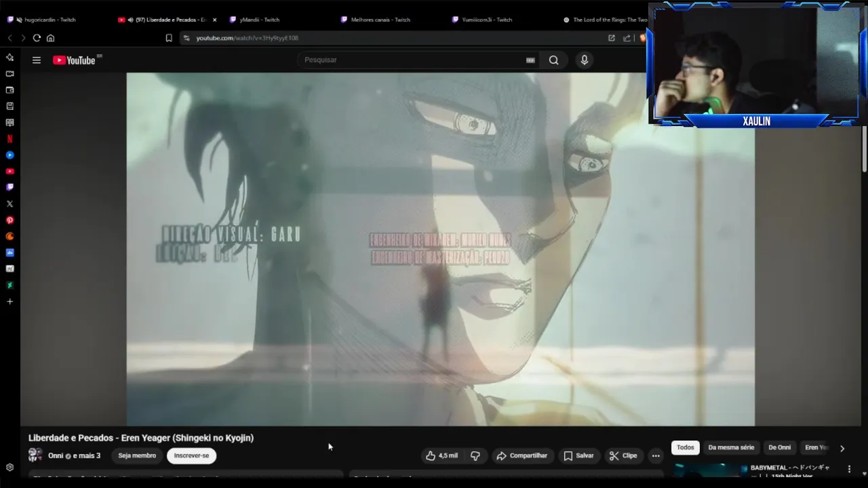Click the search magnifier button

[x=554, y=60]
